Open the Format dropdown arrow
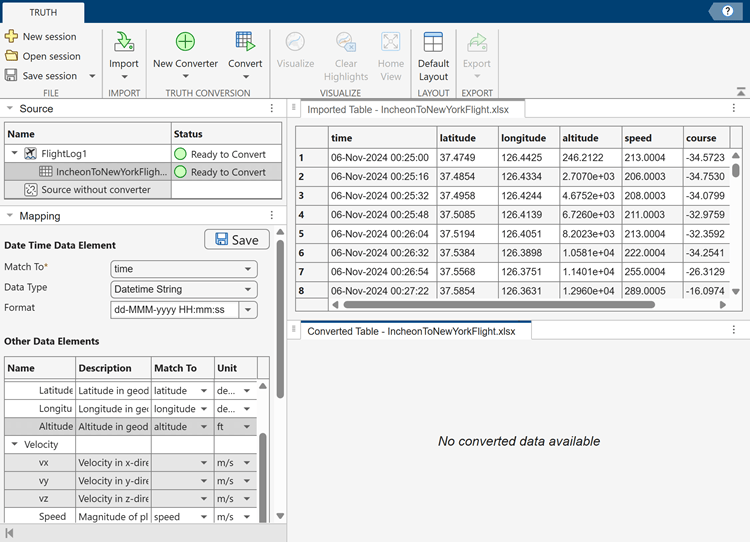 pos(248,310)
